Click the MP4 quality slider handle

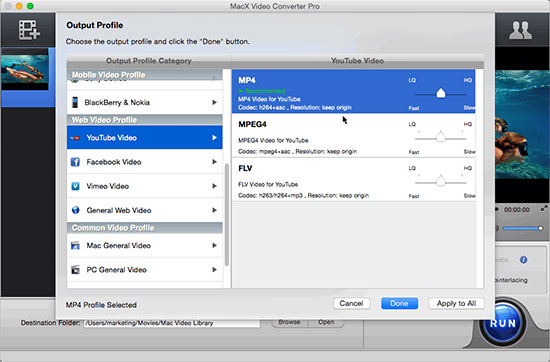click(441, 93)
